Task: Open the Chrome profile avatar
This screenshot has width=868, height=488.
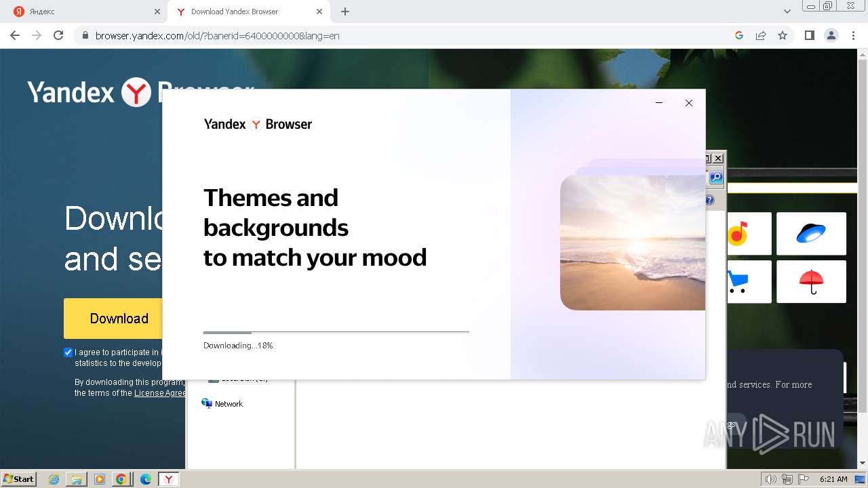Action: click(x=831, y=35)
